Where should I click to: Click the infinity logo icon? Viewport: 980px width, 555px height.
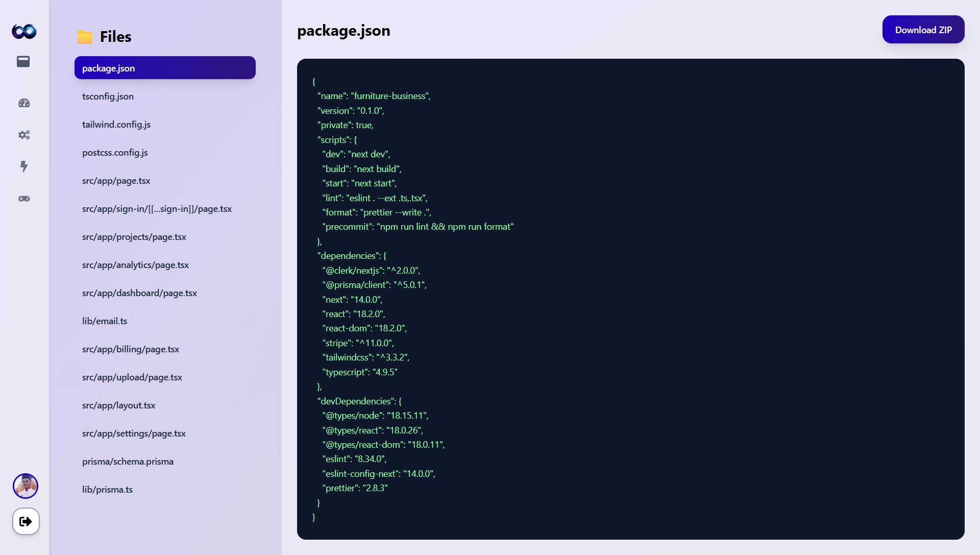[24, 32]
